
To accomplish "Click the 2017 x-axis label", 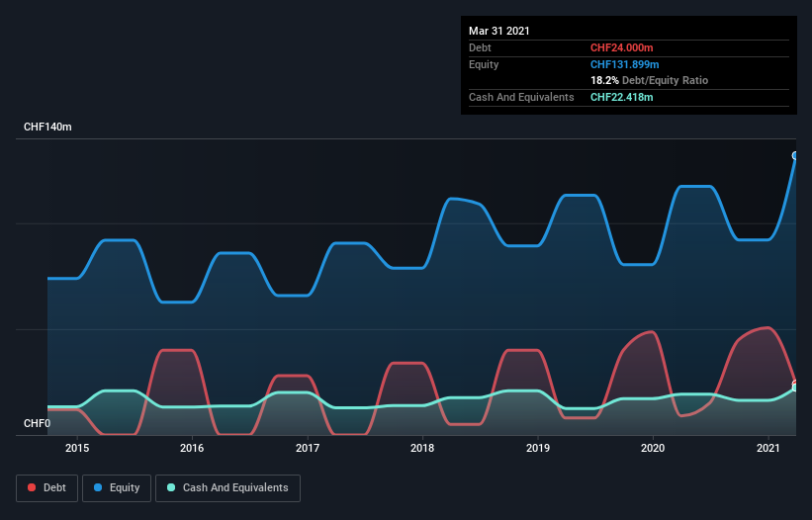I will pyautogui.click(x=308, y=448).
